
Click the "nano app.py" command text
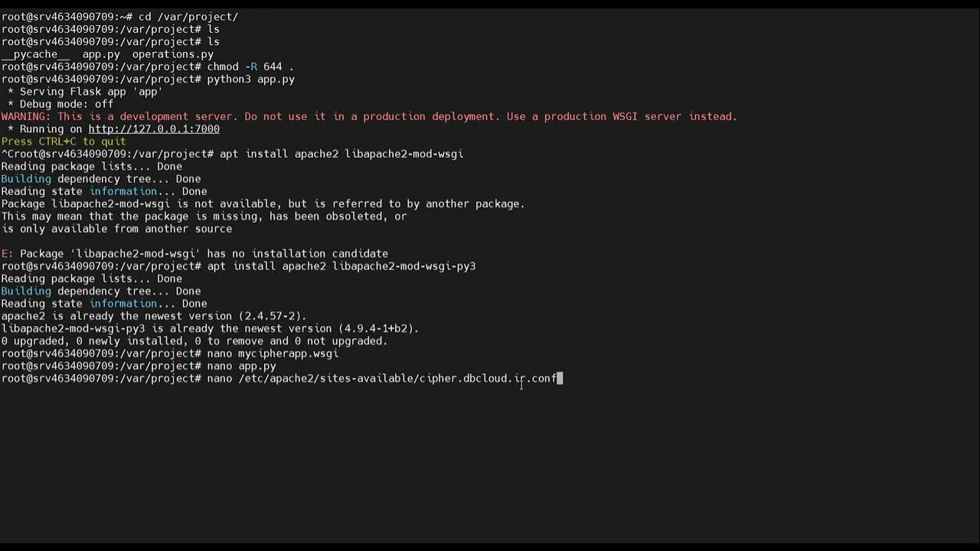click(241, 366)
